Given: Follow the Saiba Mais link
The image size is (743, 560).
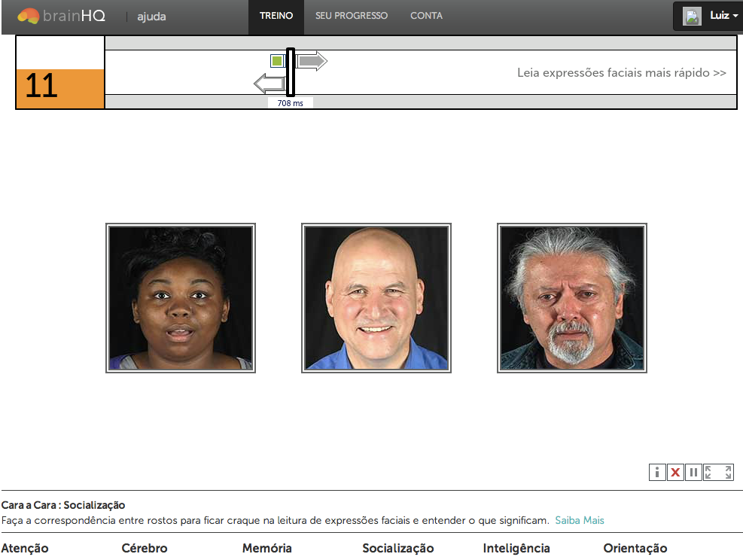Looking at the screenshot, I should [x=580, y=520].
